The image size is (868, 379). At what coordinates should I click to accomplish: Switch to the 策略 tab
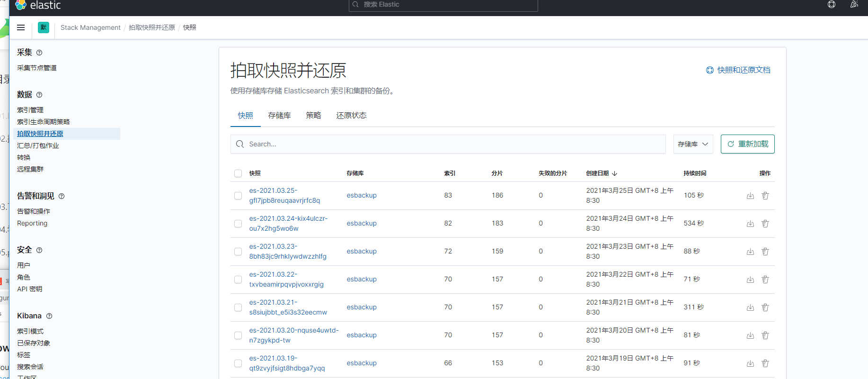click(313, 116)
